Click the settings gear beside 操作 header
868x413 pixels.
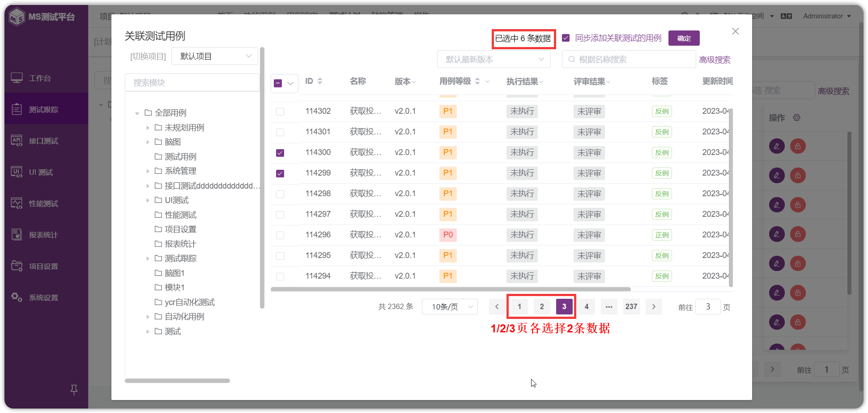click(796, 117)
